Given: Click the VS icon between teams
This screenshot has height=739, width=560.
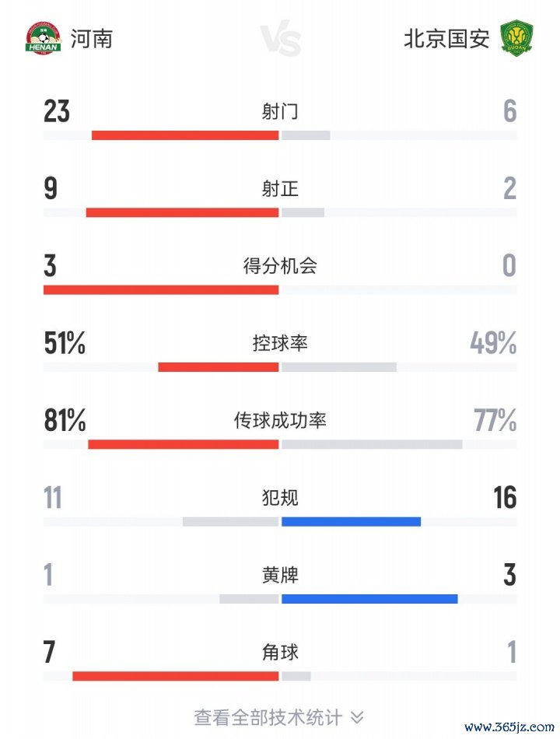Looking at the screenshot, I should coord(280,39).
